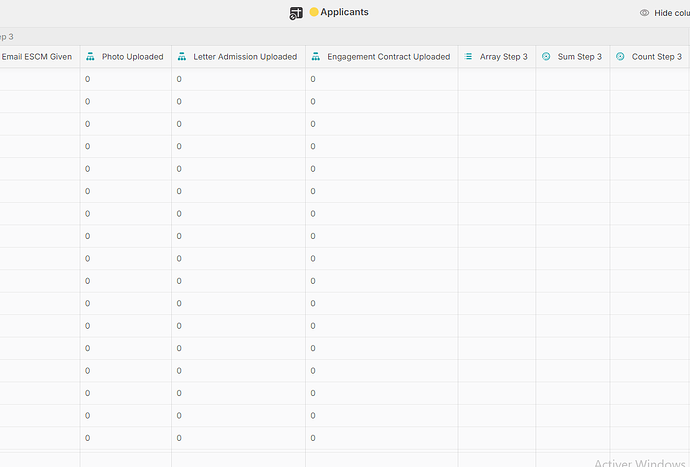This screenshot has width=690, height=467.
Task: Click the Sum Step 3 rollup icon
Action: 546,56
